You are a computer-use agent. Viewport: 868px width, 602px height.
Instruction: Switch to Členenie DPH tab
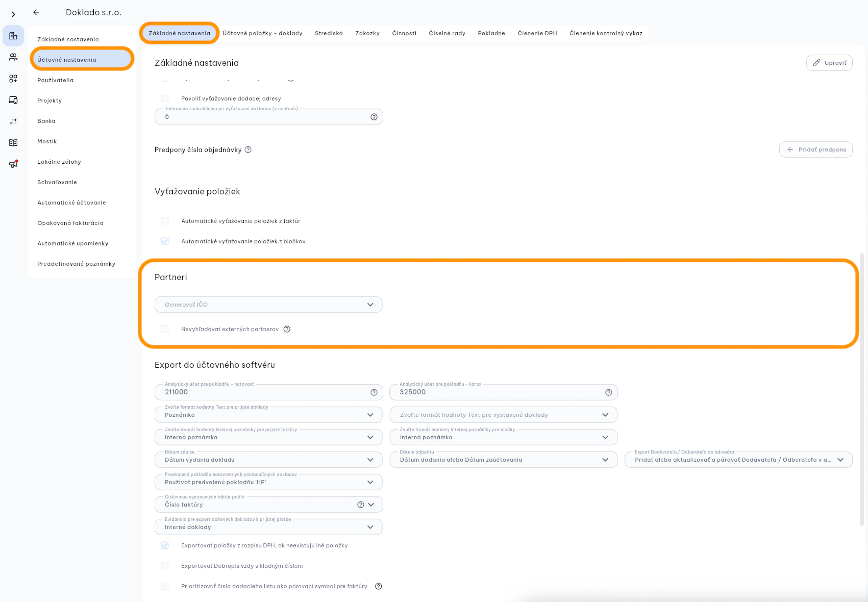(537, 33)
